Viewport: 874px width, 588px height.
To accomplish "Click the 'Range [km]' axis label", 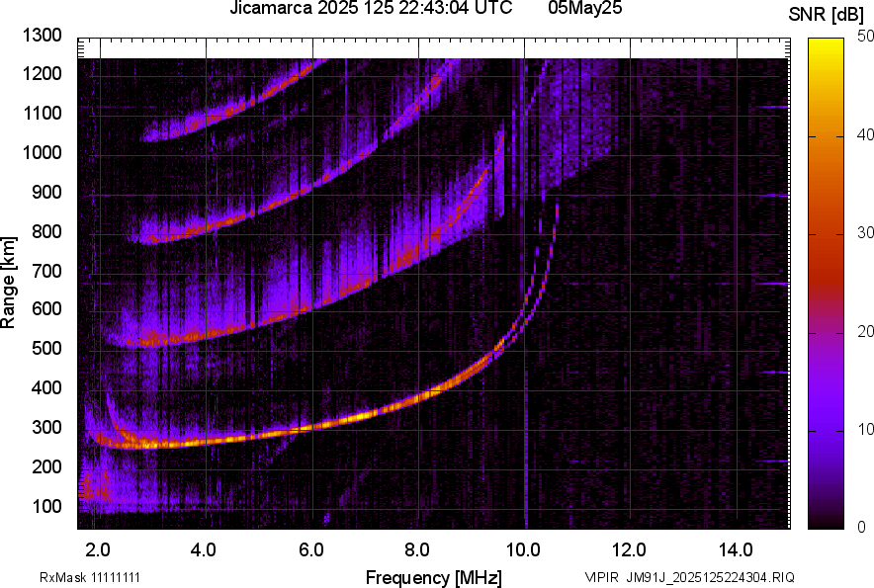I will [x=8, y=283].
